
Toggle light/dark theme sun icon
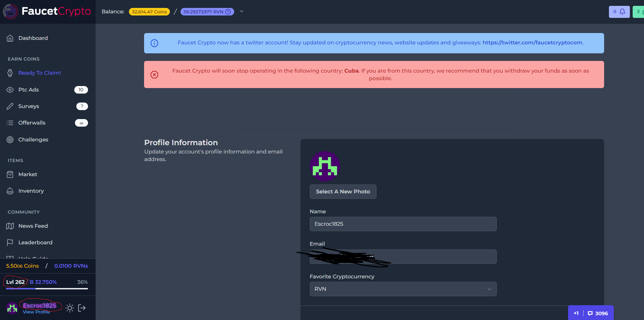click(70, 308)
